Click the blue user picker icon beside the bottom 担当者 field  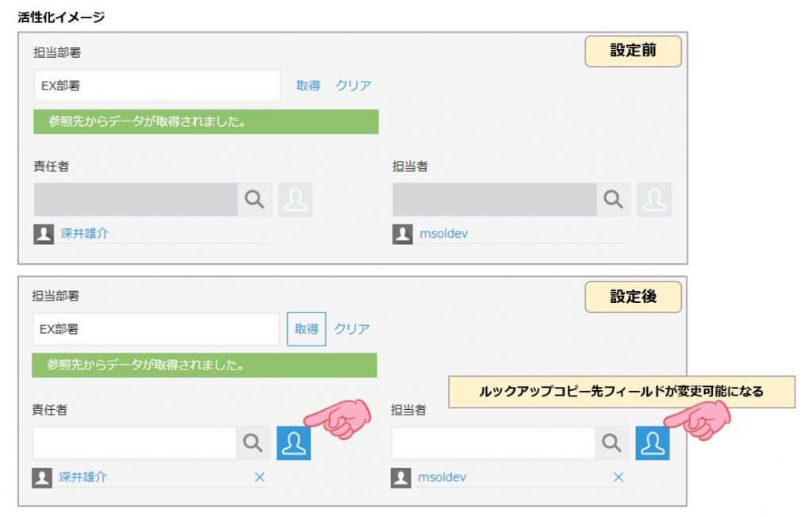653,443
